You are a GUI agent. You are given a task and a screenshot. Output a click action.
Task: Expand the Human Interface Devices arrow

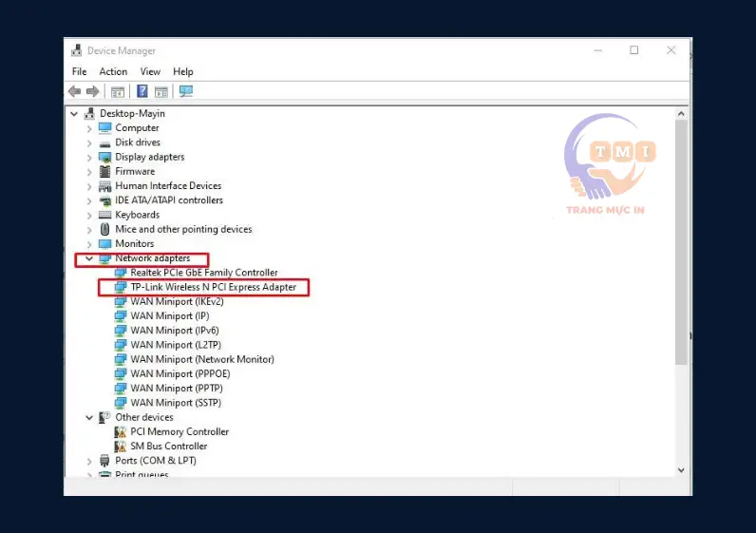(89, 186)
